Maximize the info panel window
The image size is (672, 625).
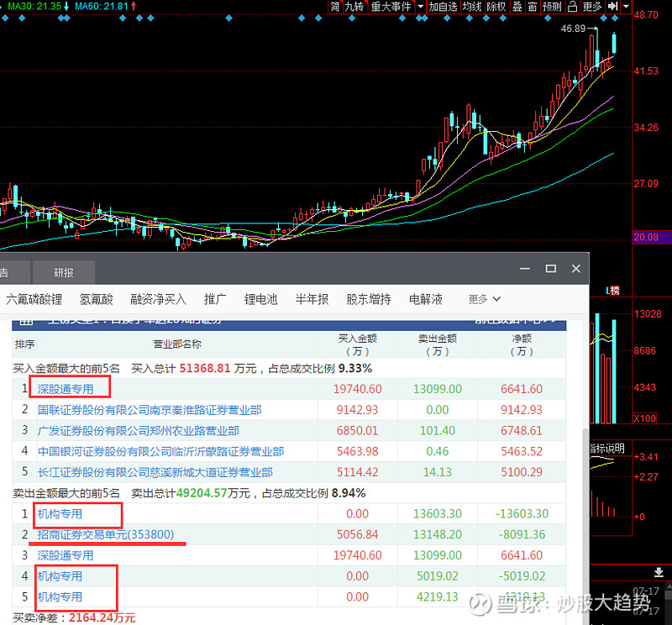551,269
